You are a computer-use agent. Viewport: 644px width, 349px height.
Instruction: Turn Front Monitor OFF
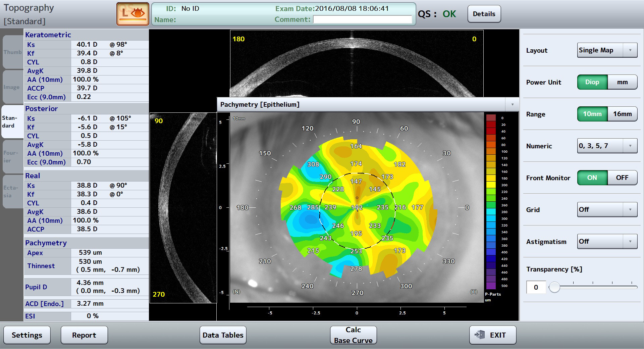(x=622, y=178)
